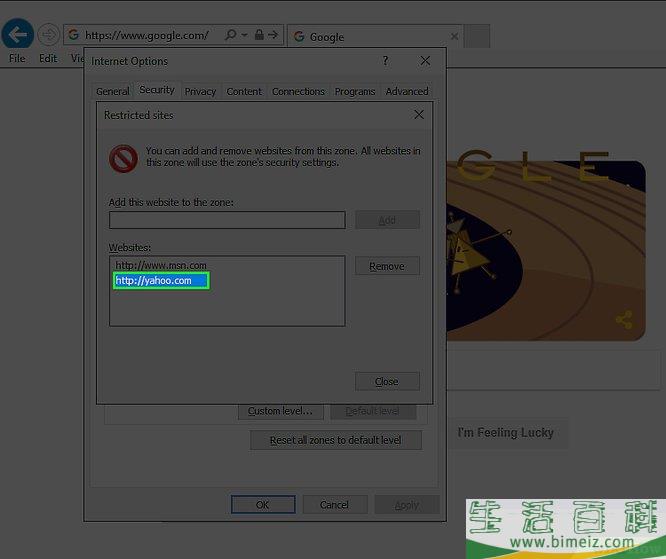Close the Internet Options dialog
This screenshot has height=559, width=666.
[425, 61]
